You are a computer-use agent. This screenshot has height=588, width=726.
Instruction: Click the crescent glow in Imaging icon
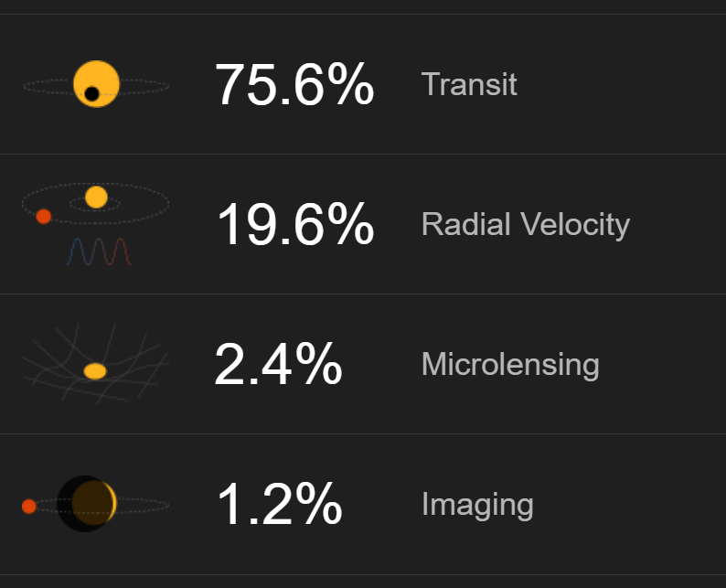[x=112, y=503]
